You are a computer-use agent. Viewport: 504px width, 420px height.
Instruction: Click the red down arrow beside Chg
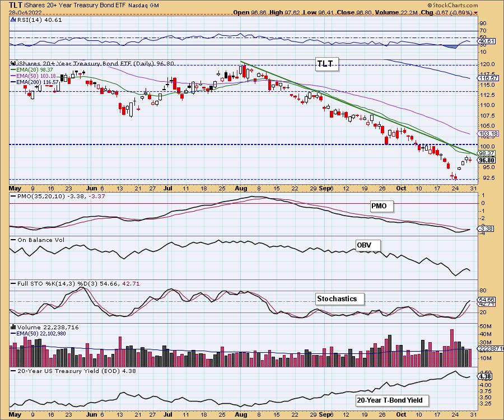tap(475, 13)
